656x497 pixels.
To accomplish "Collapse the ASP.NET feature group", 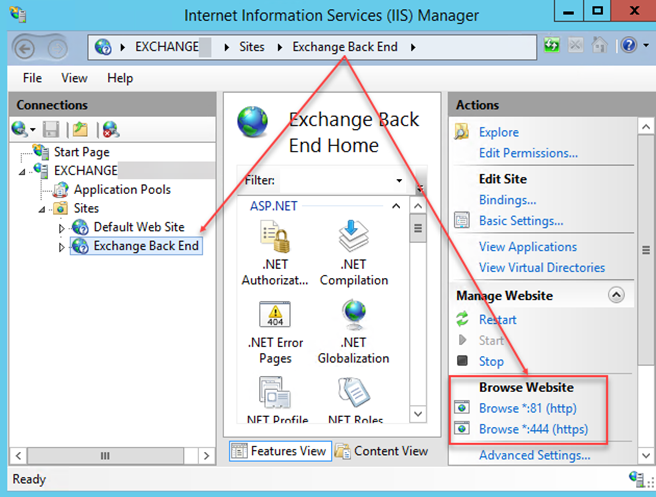I will (x=396, y=206).
